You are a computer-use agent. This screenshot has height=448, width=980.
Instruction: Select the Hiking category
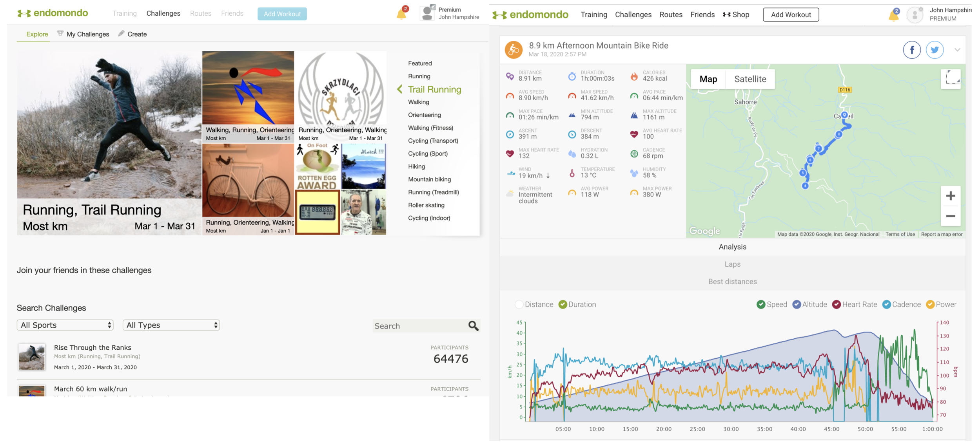tap(416, 166)
